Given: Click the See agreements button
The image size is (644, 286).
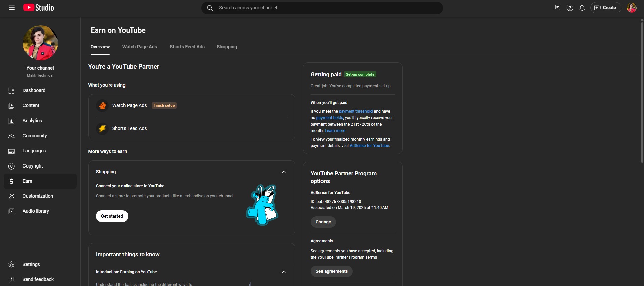Looking at the screenshot, I should [332, 271].
